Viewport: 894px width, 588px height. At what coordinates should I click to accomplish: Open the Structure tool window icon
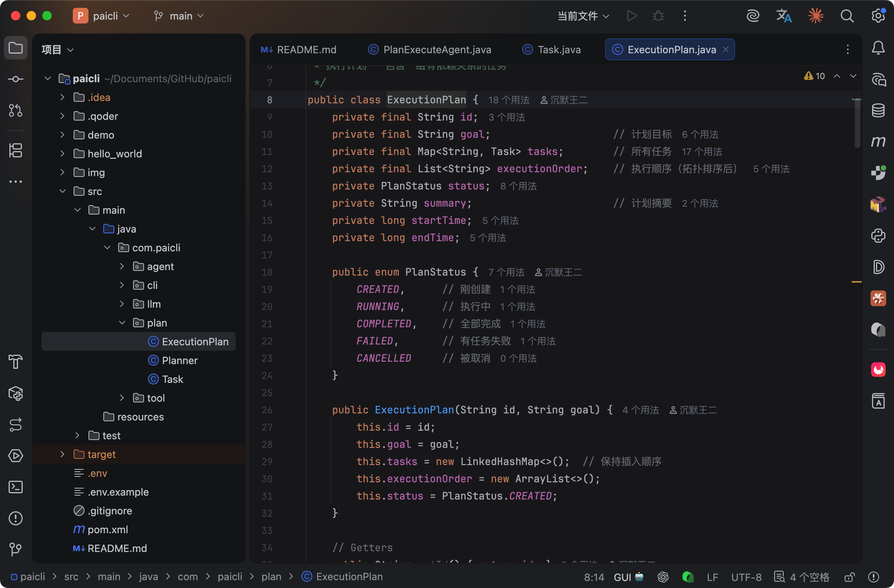pos(16,150)
